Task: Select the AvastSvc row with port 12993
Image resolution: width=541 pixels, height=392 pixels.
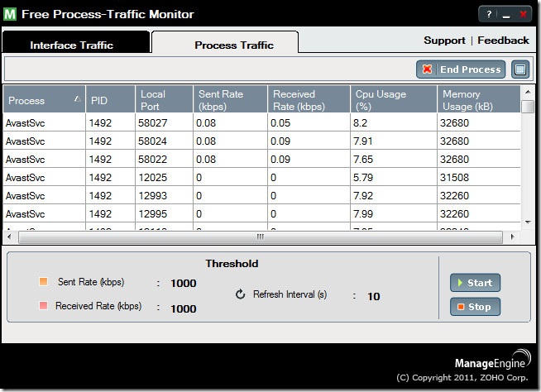Action: pyautogui.click(x=261, y=196)
